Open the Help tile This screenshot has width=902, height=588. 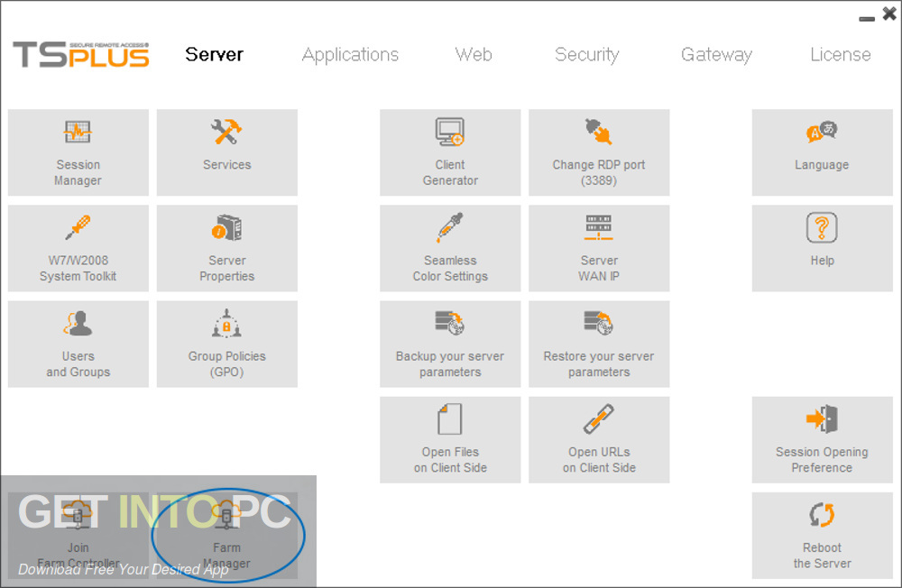point(822,248)
